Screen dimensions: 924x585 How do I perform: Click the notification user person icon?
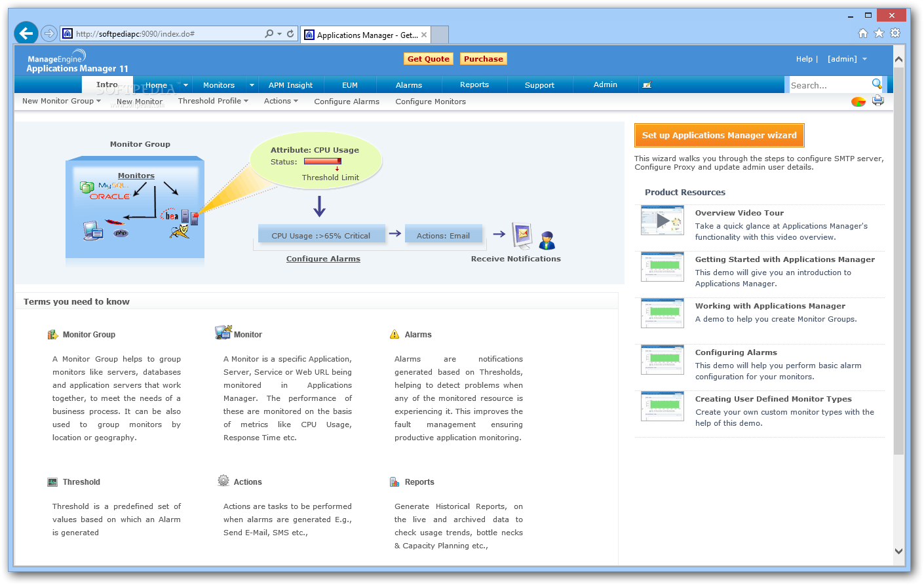pos(547,240)
